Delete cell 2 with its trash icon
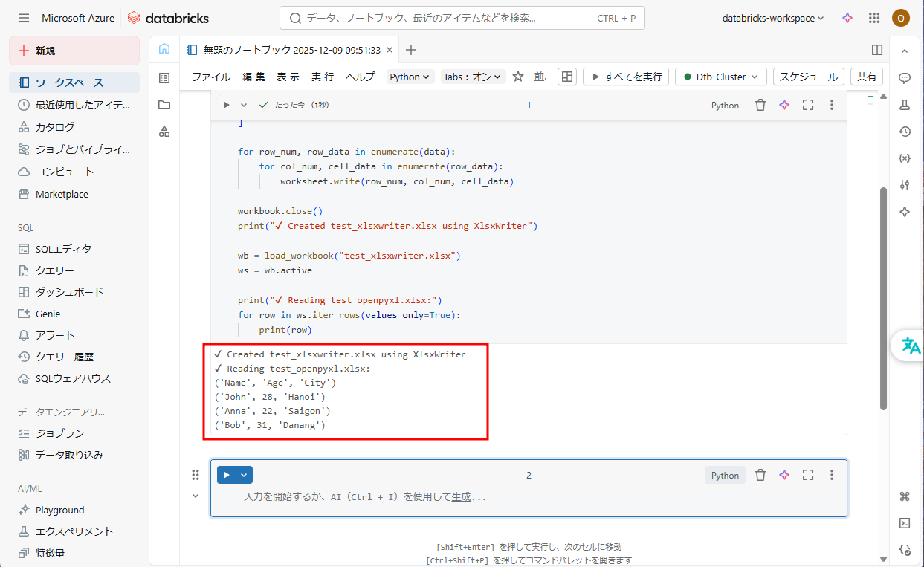The height and width of the screenshot is (567, 924). pyautogui.click(x=760, y=475)
